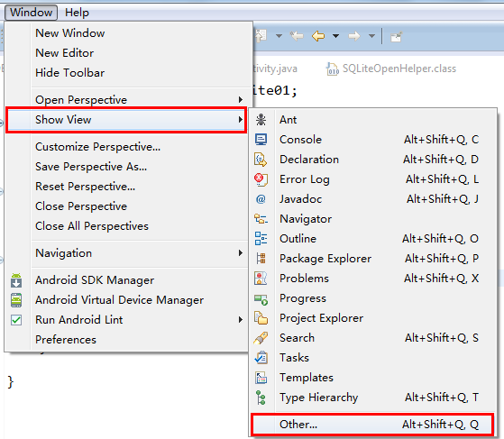
Task: Click the Android SDK Manager icon
Action: (16, 280)
